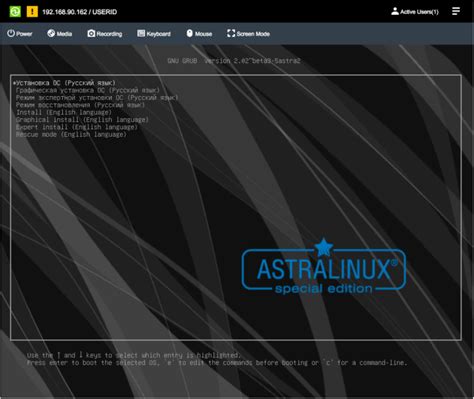Click the yellow warning alert icon

point(32,12)
